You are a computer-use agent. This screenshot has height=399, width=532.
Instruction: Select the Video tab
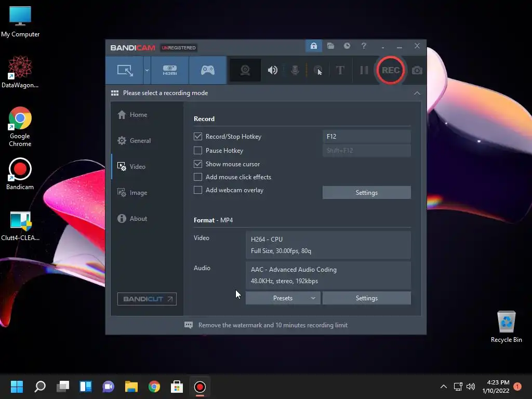pyautogui.click(x=131, y=167)
